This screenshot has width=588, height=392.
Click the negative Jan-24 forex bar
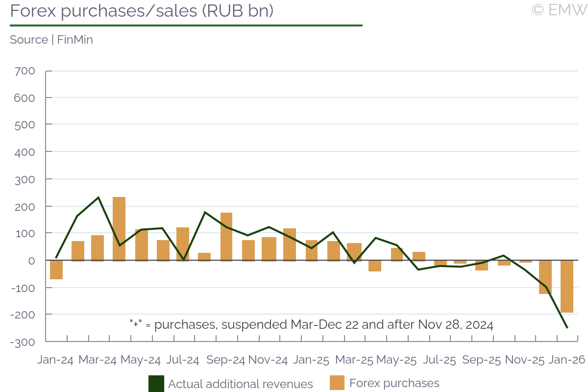point(56,269)
